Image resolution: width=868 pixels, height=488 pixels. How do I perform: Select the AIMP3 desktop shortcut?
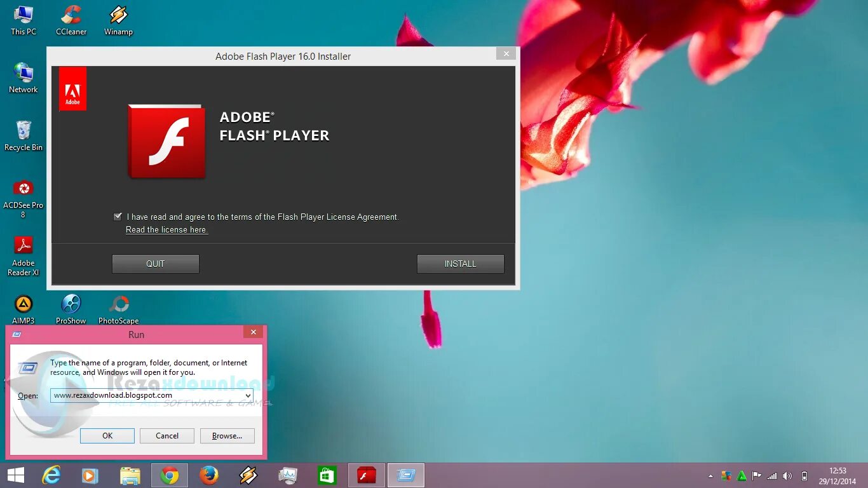click(24, 309)
